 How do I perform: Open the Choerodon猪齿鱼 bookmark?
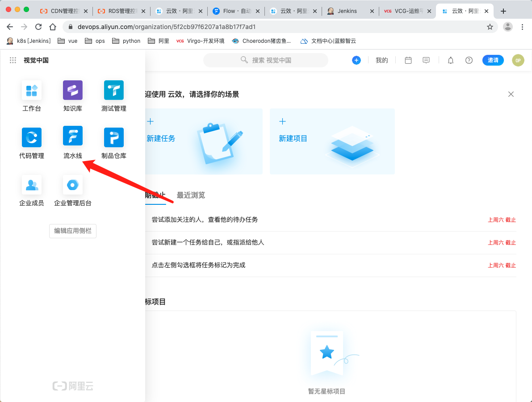click(261, 41)
